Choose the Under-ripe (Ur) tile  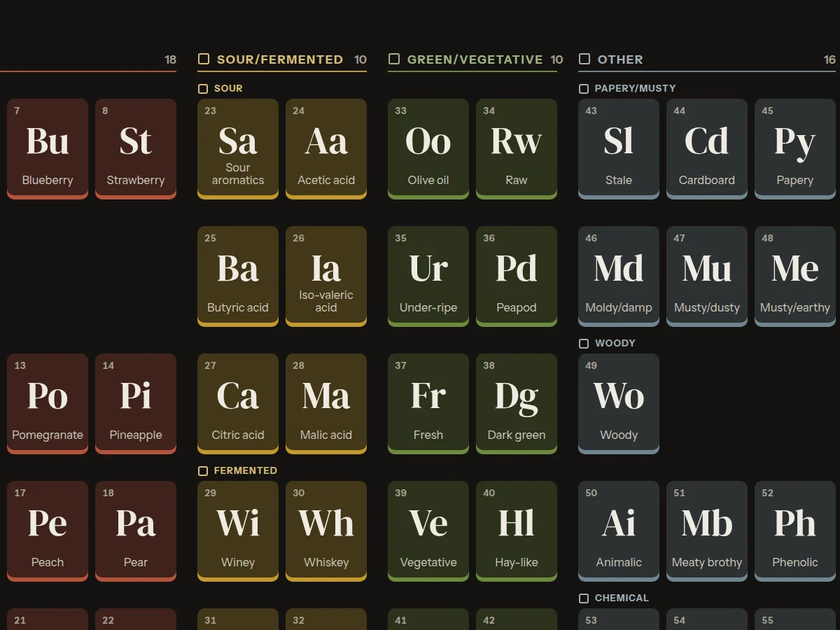pos(428,276)
